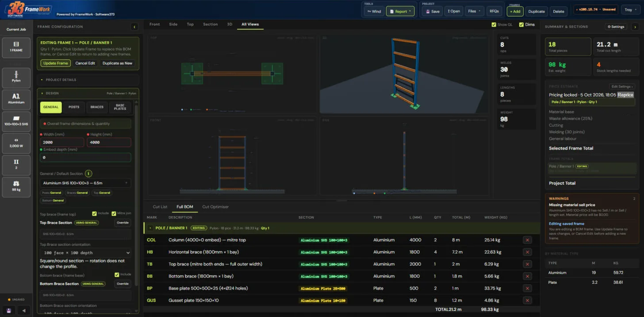Click the Wind tool button
The height and width of the screenshot is (317, 644).
(373, 12)
